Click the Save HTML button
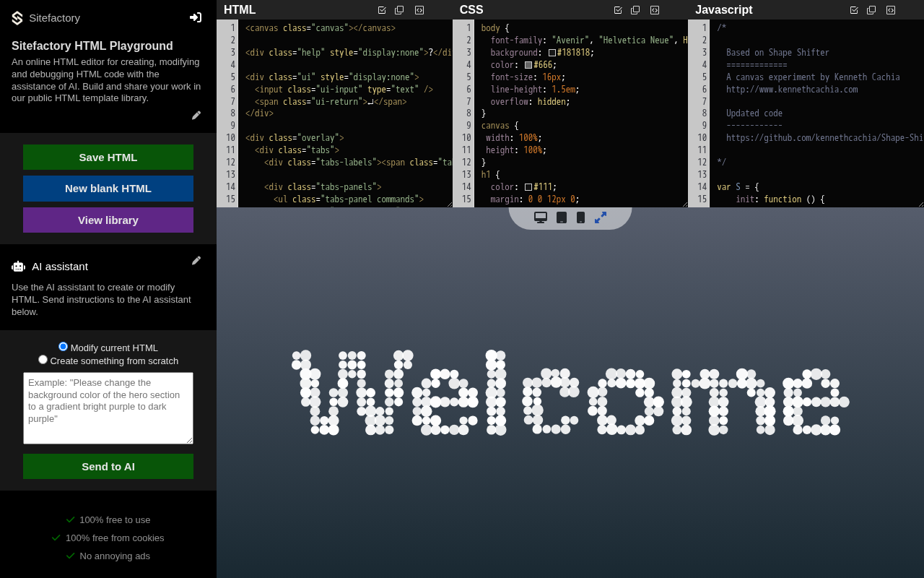The image size is (924, 578). click(108, 158)
